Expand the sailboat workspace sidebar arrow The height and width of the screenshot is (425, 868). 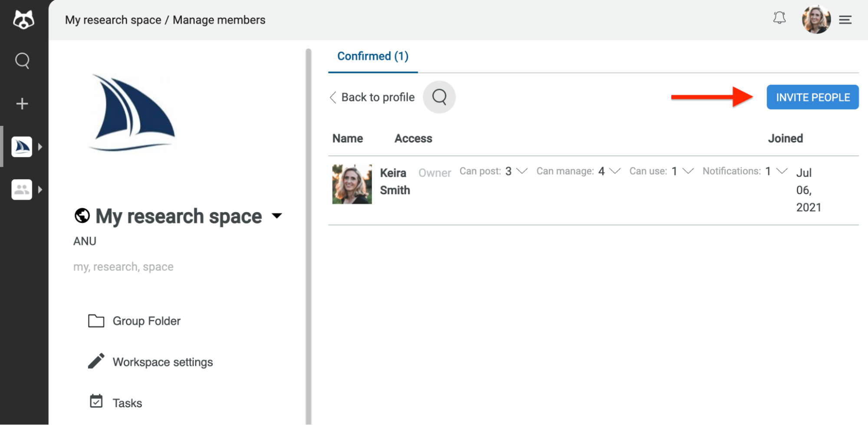(40, 147)
